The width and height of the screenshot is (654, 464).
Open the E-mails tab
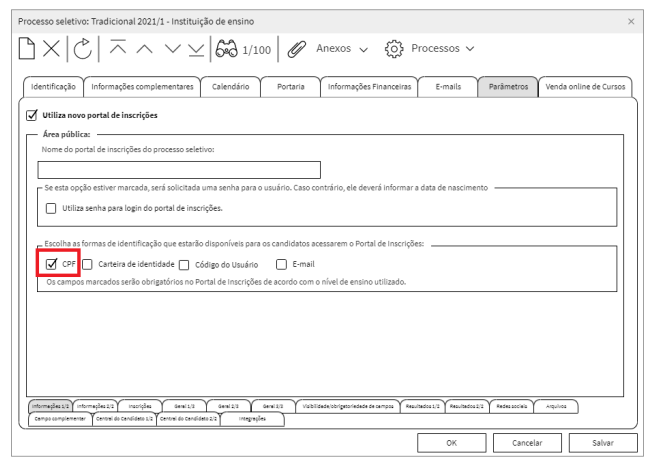coord(448,87)
